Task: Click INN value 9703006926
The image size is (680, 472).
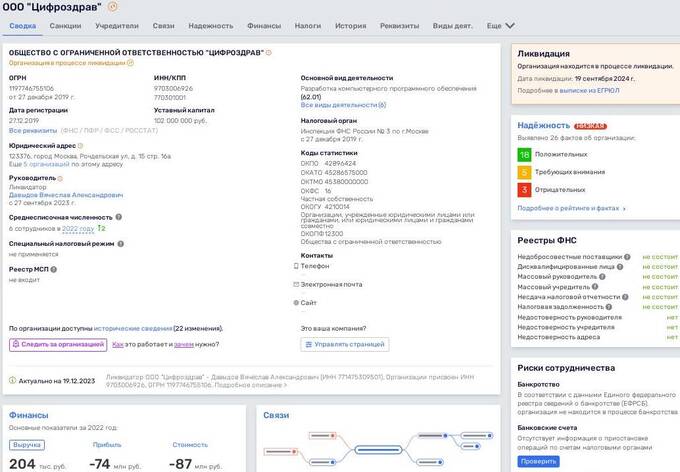Action: tap(173, 88)
